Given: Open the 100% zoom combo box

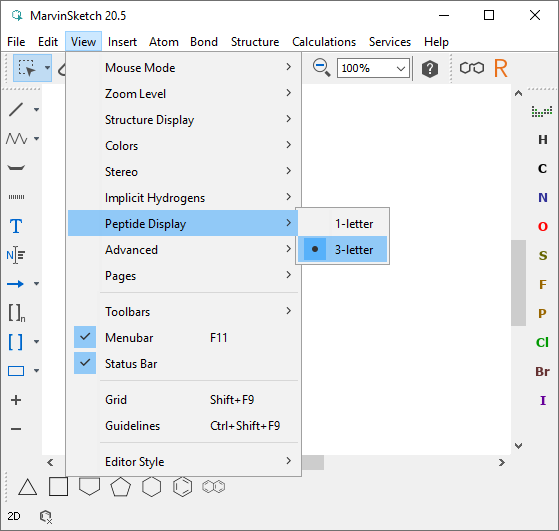Looking at the screenshot, I should tap(373, 68).
